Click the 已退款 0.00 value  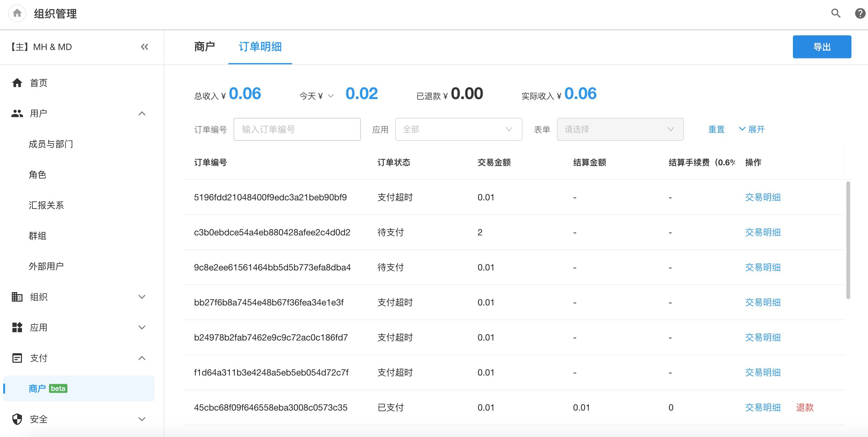[467, 93]
